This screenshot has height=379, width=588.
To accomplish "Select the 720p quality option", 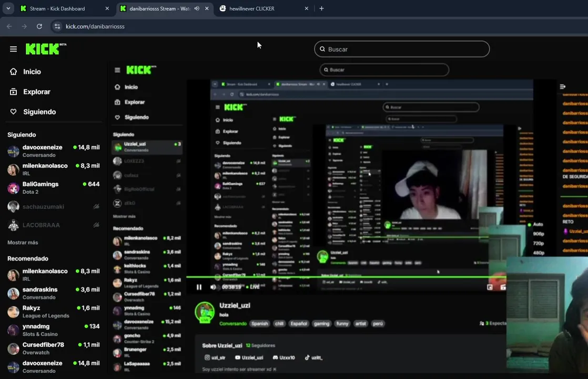I will pos(539,243).
